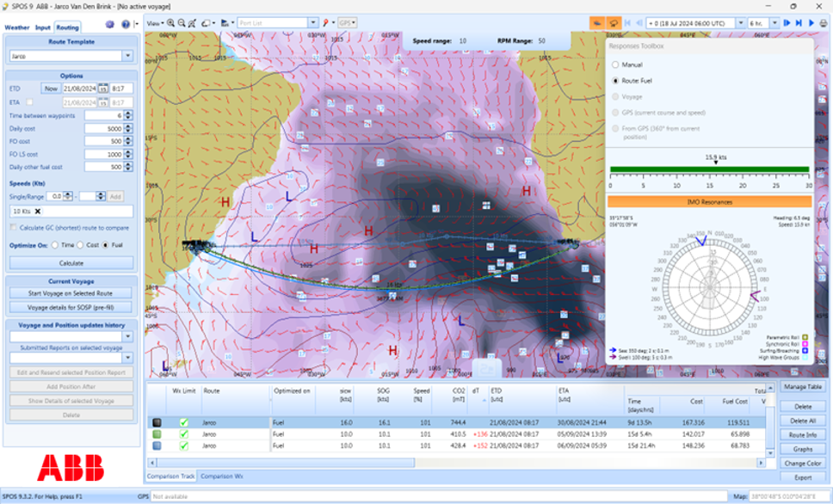Screen dimensions: 833x504
Task: Select Fuel under Optimize On
Action: [106, 245]
